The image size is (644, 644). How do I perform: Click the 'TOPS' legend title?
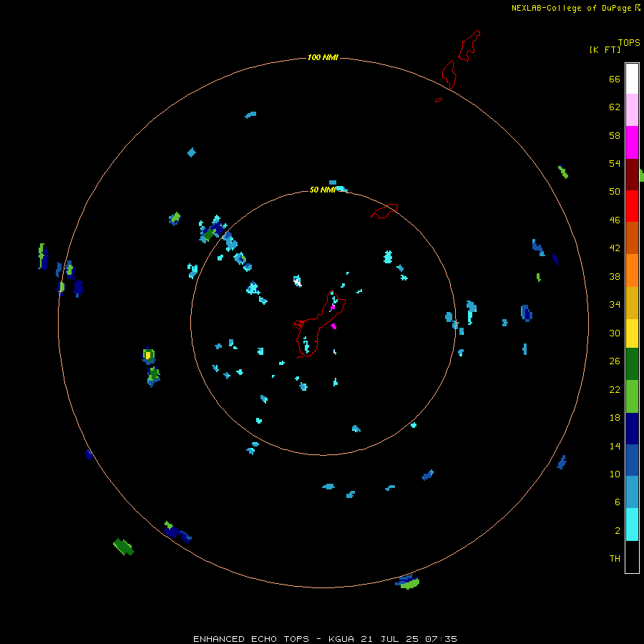(x=629, y=42)
